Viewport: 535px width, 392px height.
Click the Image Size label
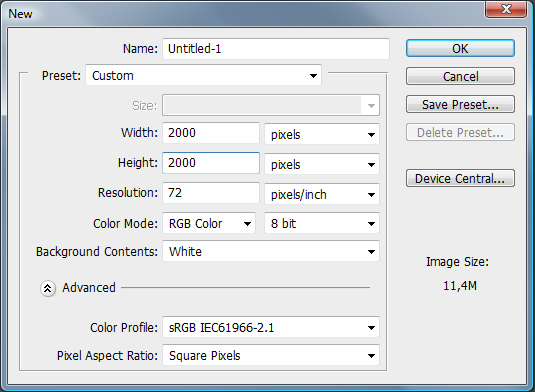point(457,262)
